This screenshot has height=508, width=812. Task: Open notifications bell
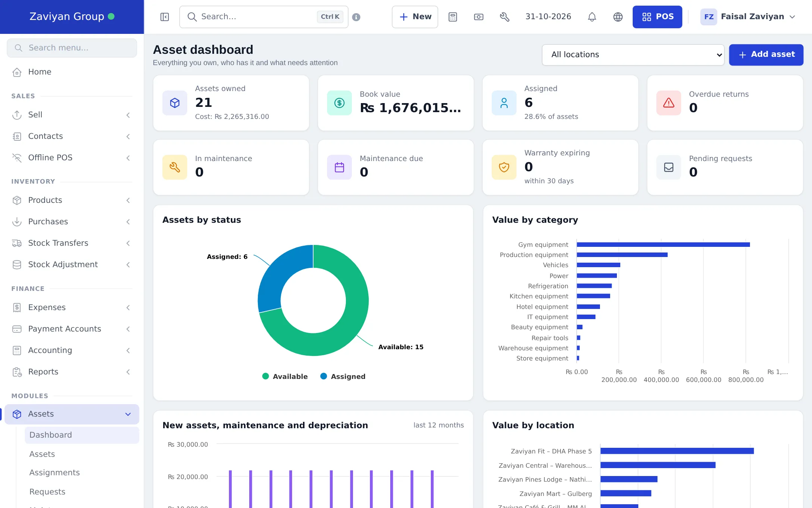click(x=592, y=17)
